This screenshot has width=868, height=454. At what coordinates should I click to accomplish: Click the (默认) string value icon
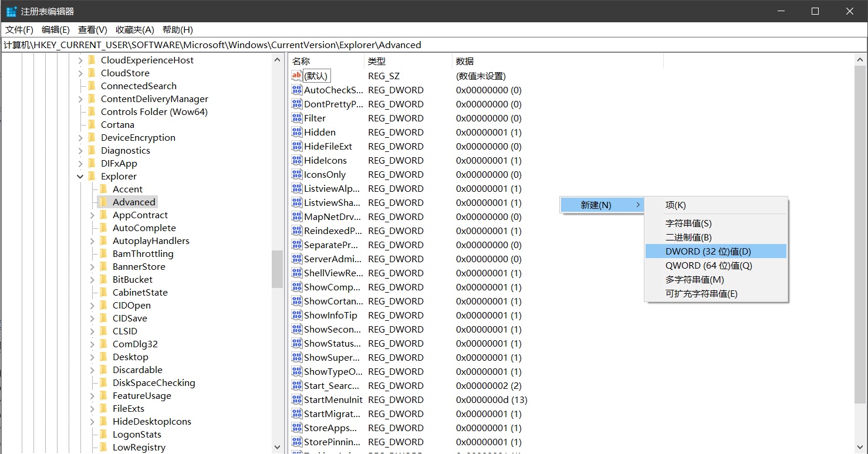click(x=296, y=76)
